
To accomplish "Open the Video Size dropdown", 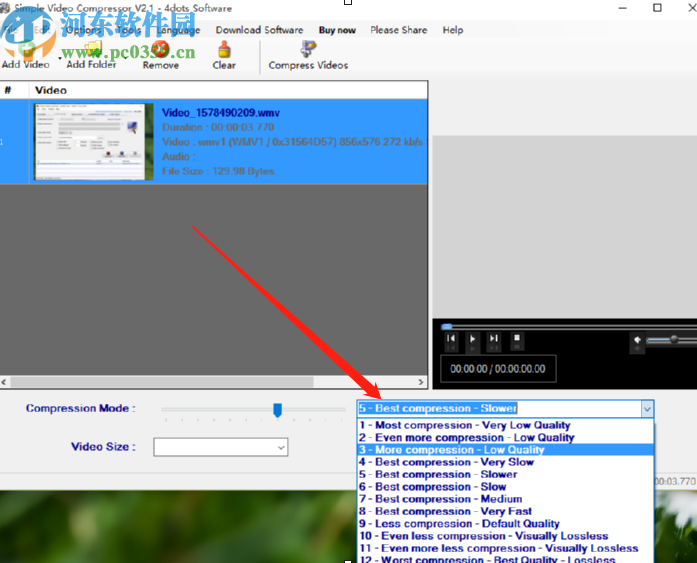I will coord(221,447).
